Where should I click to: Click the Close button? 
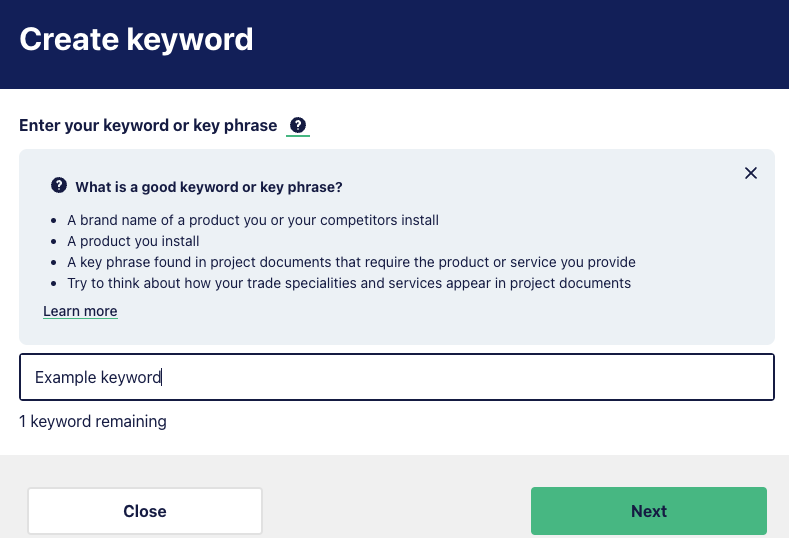145,511
